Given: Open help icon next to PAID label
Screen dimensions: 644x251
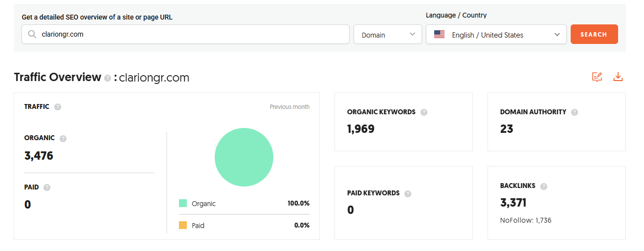Looking at the screenshot, I should click(47, 188).
